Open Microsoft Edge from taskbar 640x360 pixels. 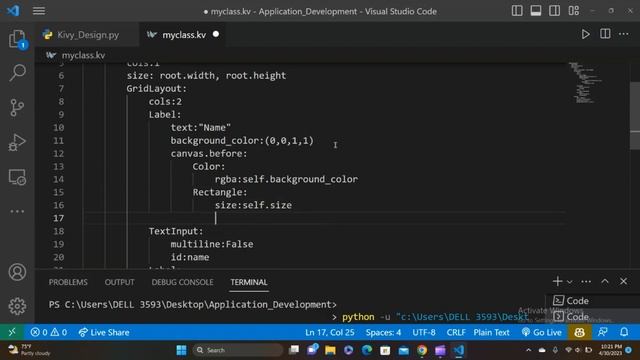367,350
